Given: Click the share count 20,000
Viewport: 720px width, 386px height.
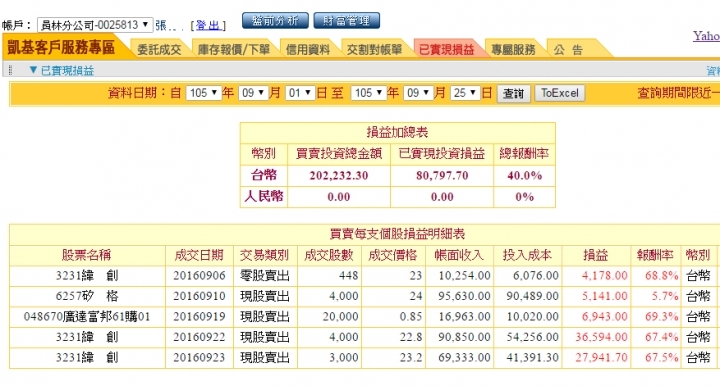Looking at the screenshot, I should click(340, 317).
